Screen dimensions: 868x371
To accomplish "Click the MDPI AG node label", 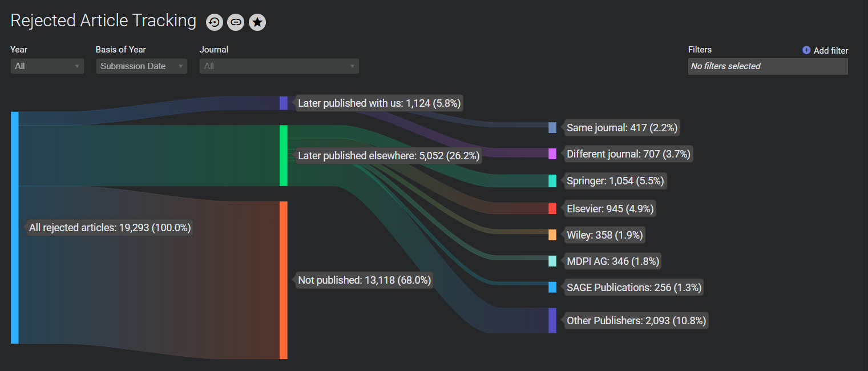I will [612, 261].
